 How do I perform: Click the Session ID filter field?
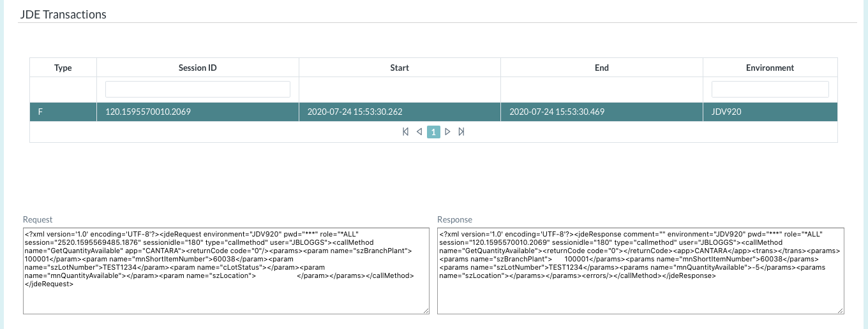click(x=197, y=89)
